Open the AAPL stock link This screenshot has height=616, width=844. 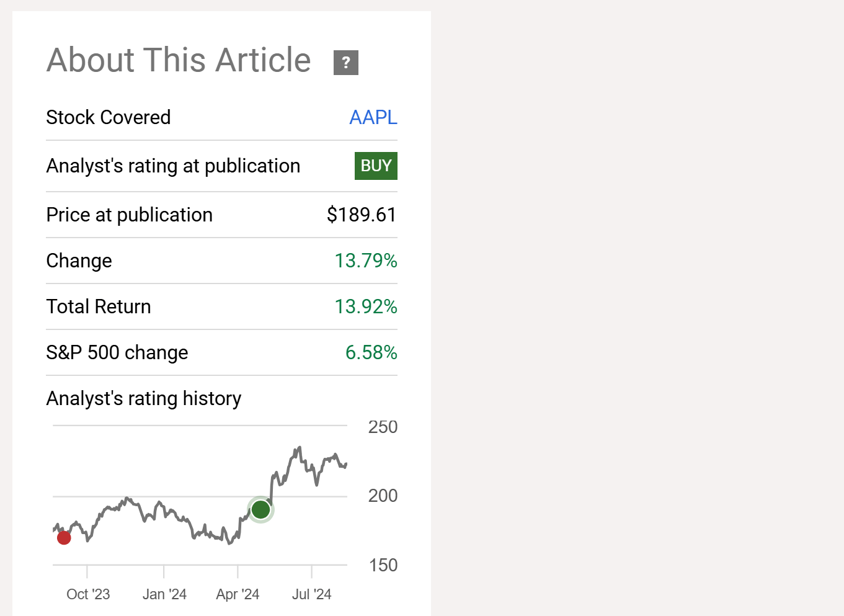373,117
